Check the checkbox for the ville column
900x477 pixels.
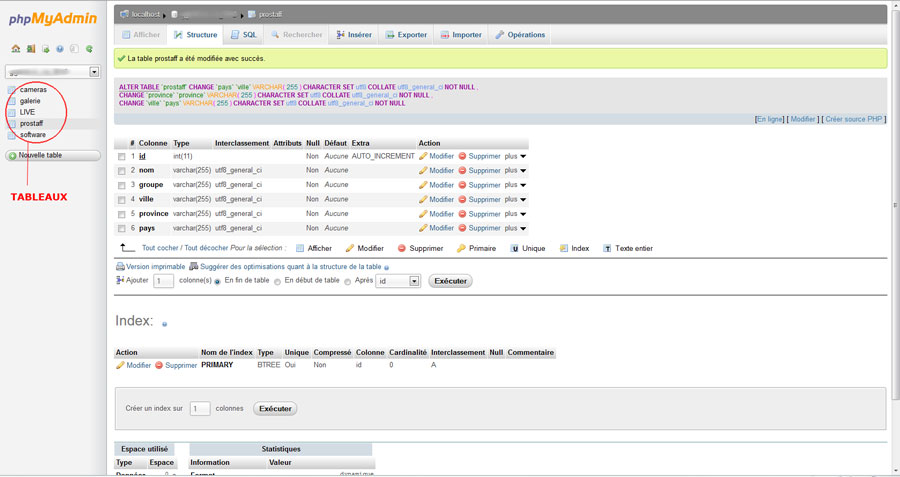pos(121,200)
